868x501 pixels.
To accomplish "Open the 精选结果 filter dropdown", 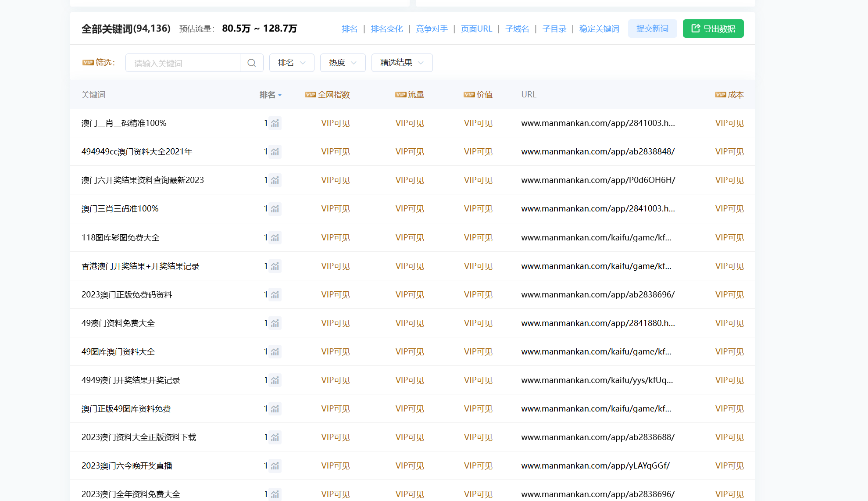I will click(402, 63).
